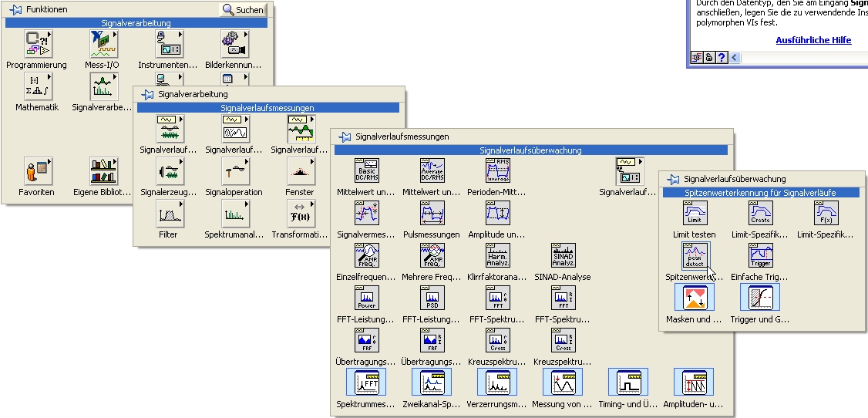Select the FFT-Leistungsdichte PSD VI
The image size is (868, 418).
[x=432, y=298]
